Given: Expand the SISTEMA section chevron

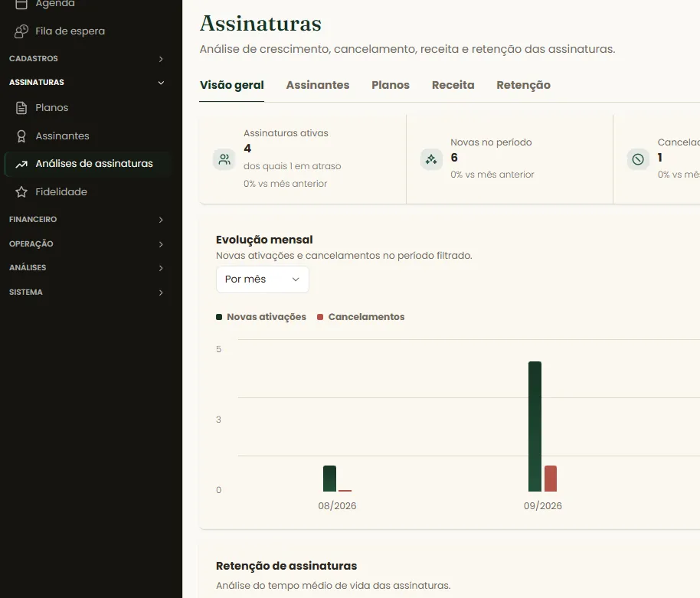Looking at the screenshot, I should [x=161, y=292].
